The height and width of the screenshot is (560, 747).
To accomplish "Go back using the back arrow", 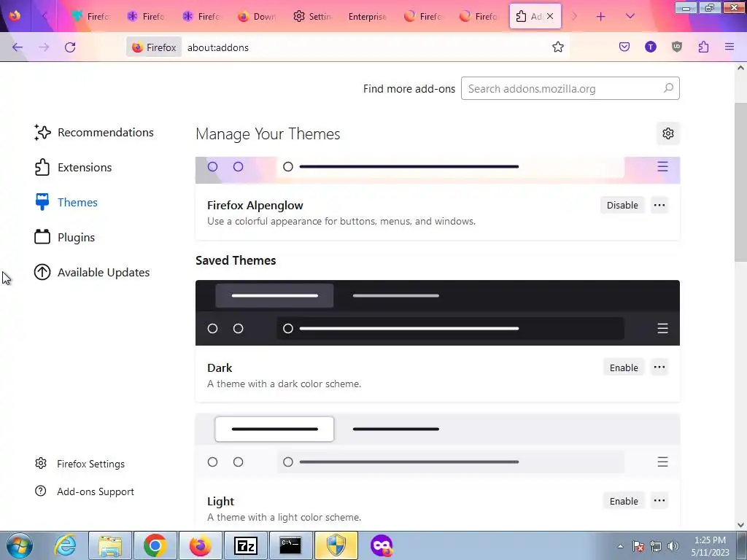I will point(18,47).
